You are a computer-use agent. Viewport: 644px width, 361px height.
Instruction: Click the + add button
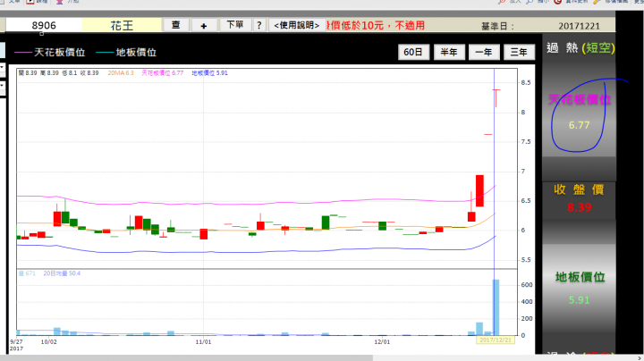point(204,25)
